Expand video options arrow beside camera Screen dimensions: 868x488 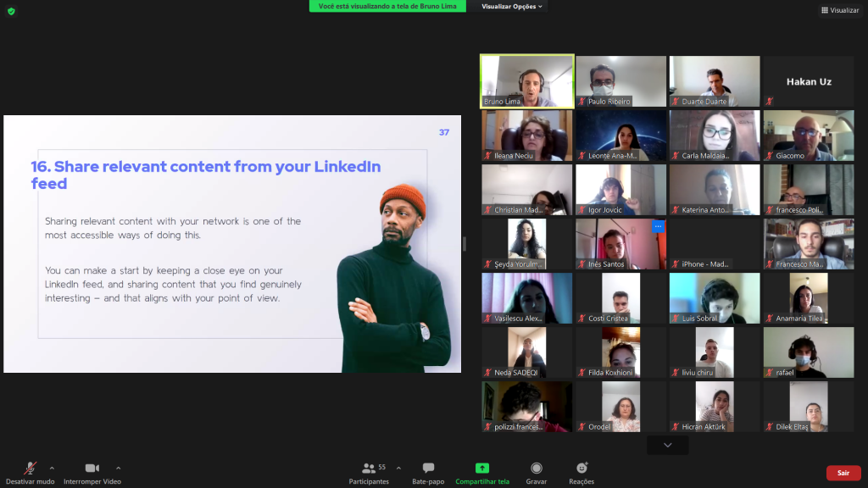118,468
